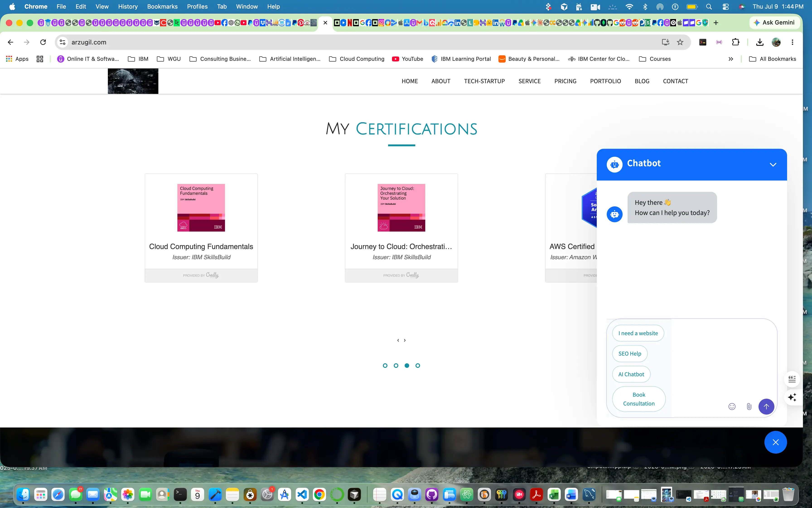812x508 pixels.
Task: Expand the Artificial Intelligence bookmarks folder
Action: (x=290, y=59)
